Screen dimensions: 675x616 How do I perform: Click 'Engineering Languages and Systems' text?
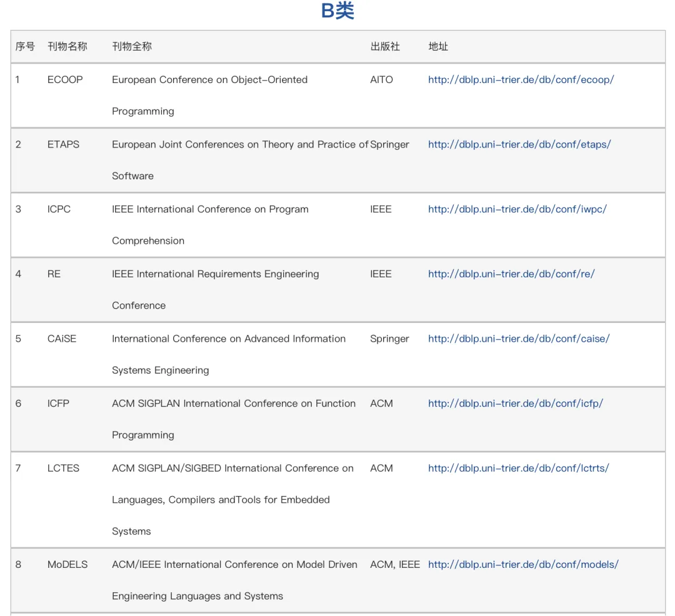[x=197, y=596]
